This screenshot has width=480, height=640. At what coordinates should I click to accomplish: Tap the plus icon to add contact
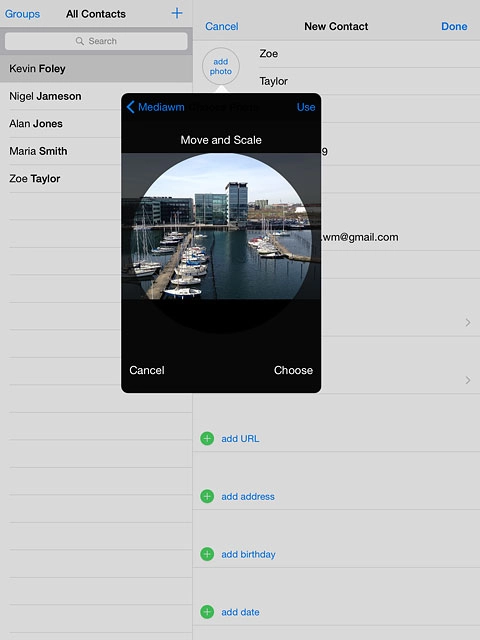(x=177, y=13)
